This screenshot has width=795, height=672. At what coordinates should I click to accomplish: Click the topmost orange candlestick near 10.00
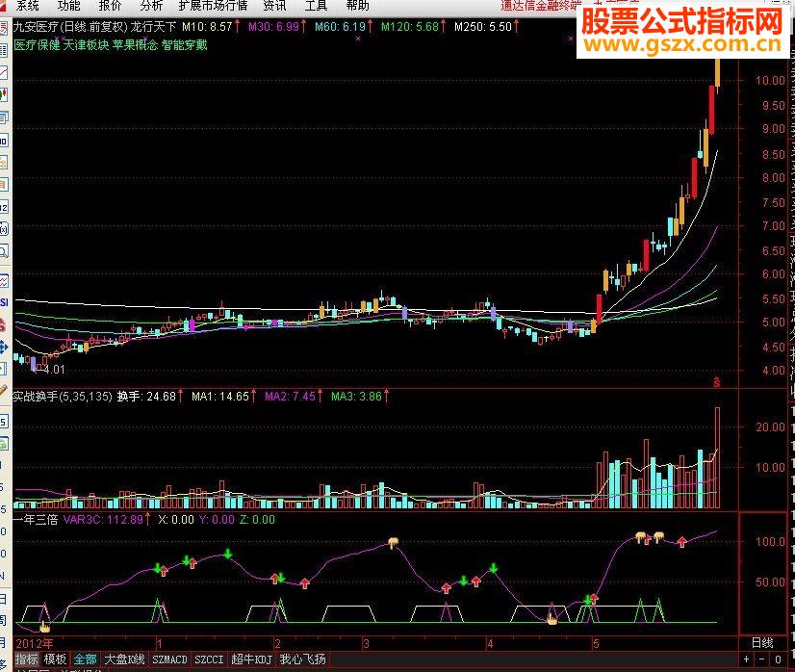pos(718,72)
